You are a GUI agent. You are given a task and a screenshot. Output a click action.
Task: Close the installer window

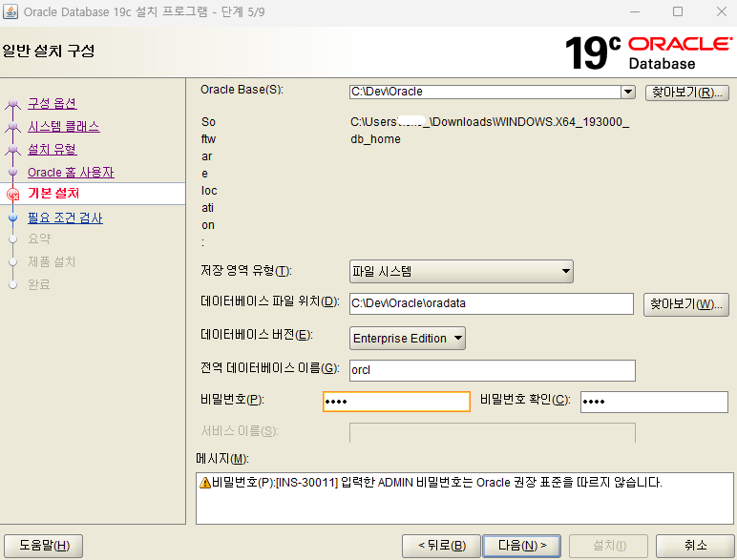tap(722, 11)
